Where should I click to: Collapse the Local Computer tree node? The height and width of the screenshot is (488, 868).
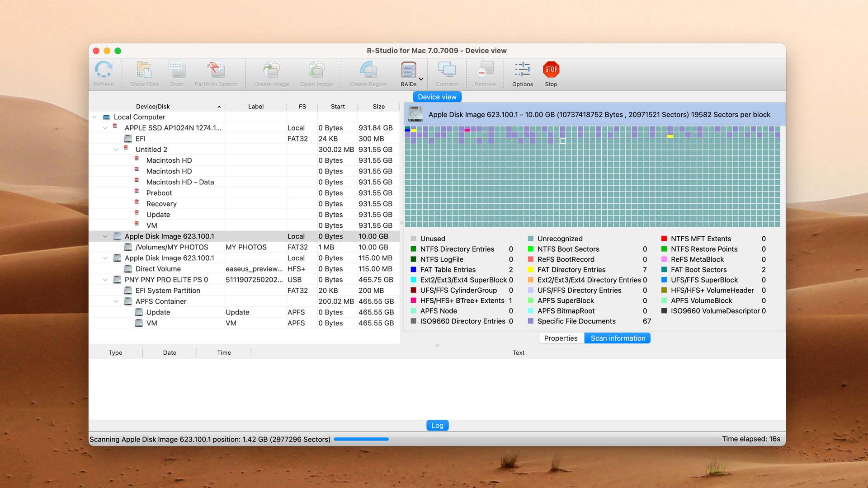pyautogui.click(x=94, y=117)
